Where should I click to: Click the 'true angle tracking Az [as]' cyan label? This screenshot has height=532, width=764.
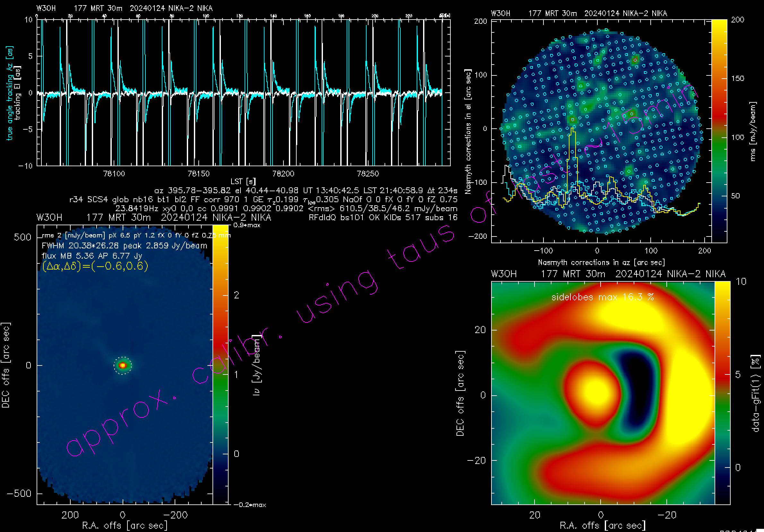point(9,93)
